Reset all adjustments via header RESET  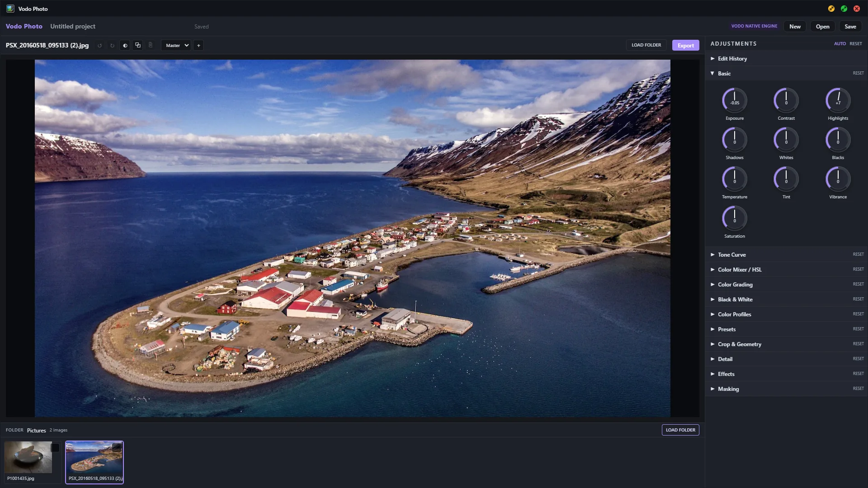tap(855, 44)
